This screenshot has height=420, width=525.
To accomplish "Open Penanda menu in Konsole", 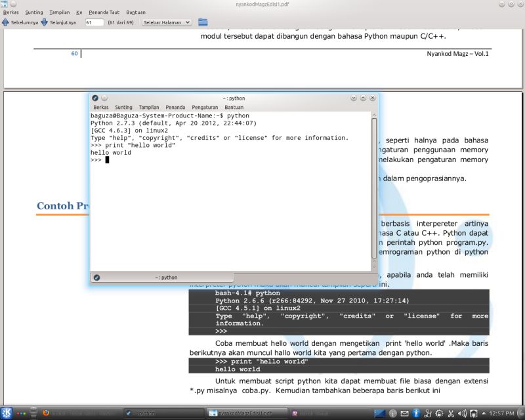I will click(x=175, y=107).
